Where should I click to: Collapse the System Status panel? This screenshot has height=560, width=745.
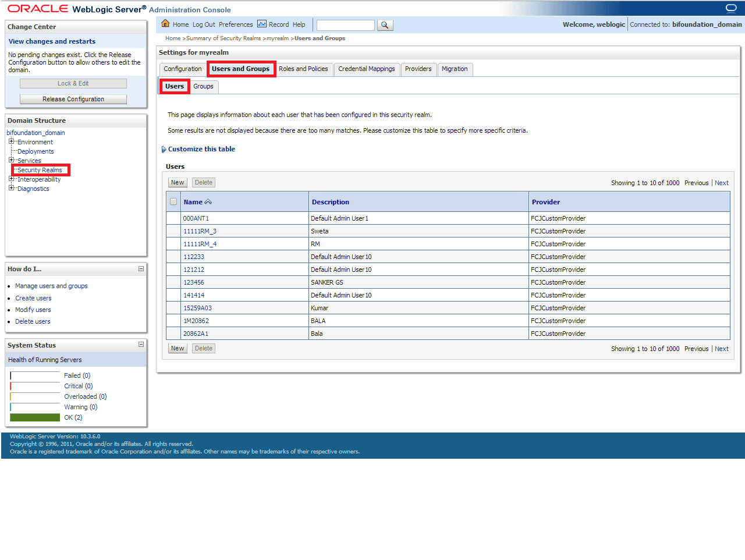point(141,345)
